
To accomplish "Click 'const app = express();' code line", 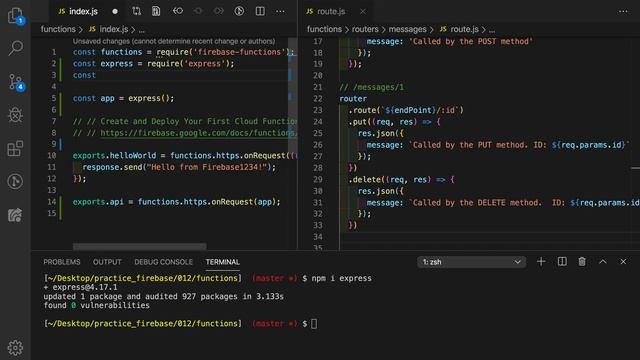I will pos(123,98).
